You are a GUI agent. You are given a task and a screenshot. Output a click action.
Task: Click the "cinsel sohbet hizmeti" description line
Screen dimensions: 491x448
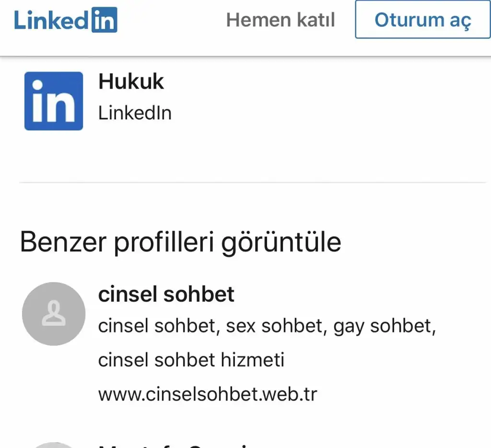point(191,360)
